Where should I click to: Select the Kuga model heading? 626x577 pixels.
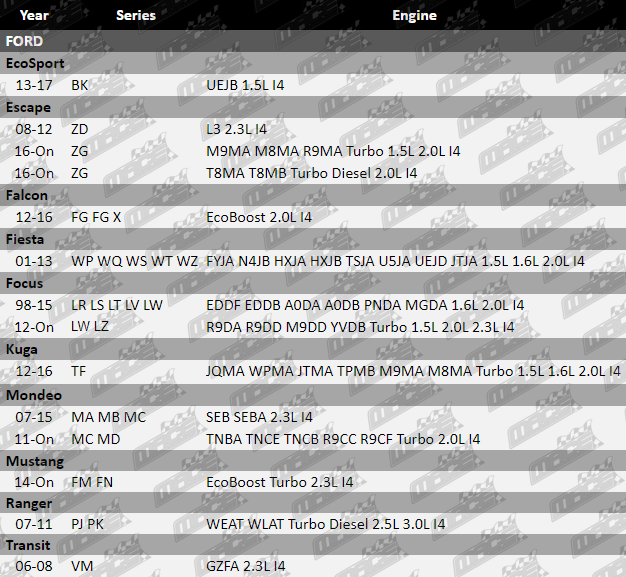click(24, 349)
